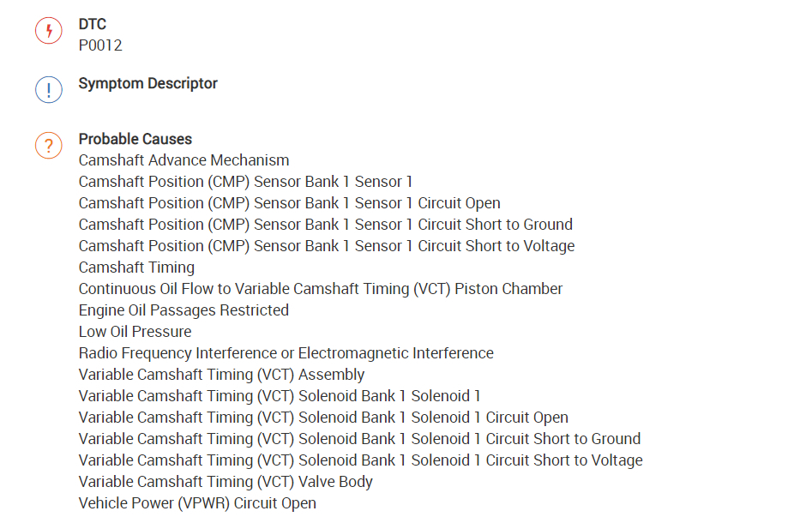Select the P0012 code text
Screen dimensions: 812x523
(x=100, y=45)
